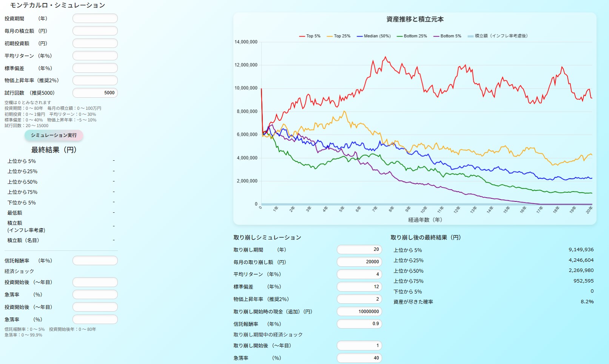Focus the 標準偏差 field showing 12
This screenshot has width=609, height=364.
[x=359, y=287]
